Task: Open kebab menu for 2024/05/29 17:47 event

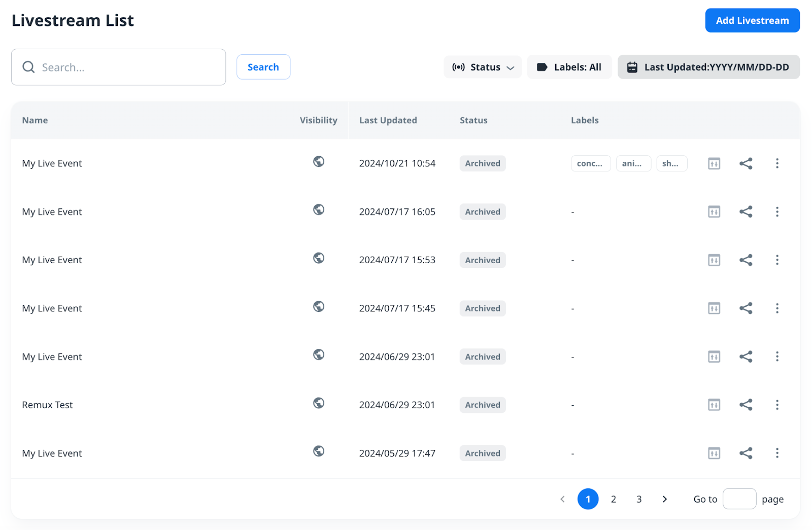Action: point(777,453)
